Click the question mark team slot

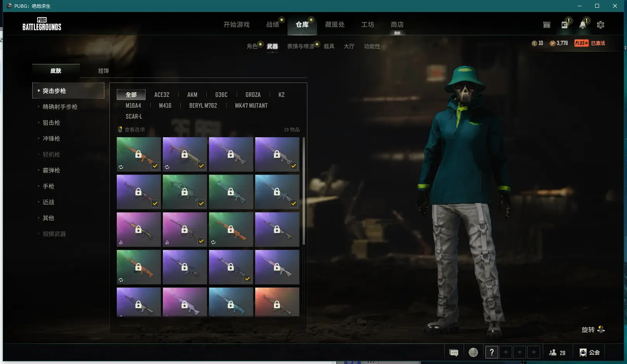pos(492,352)
